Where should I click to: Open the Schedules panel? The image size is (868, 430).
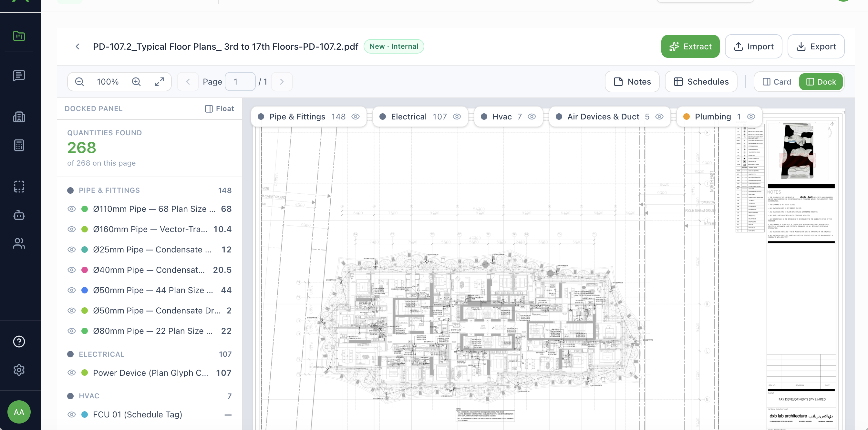(701, 81)
